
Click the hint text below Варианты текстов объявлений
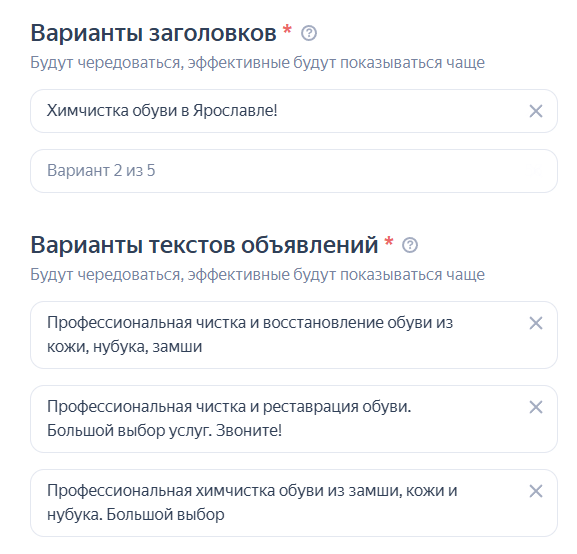(257, 275)
